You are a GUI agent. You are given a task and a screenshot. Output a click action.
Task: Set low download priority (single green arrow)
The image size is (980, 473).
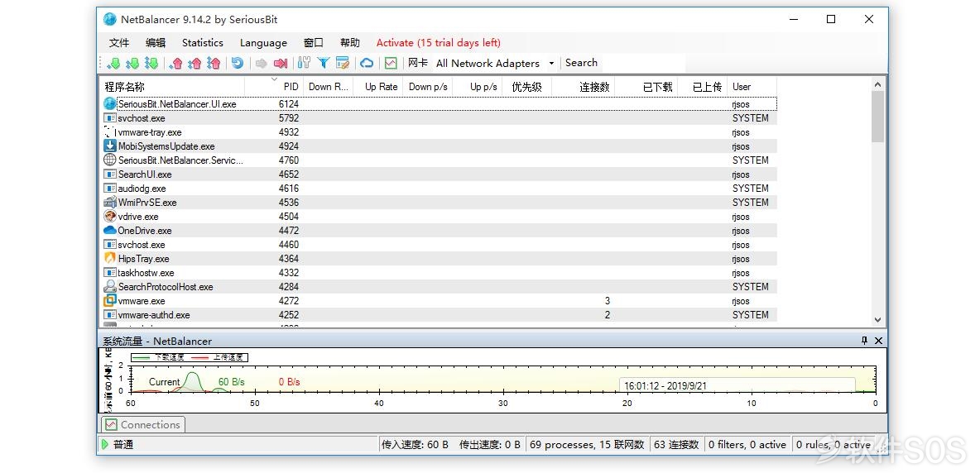[113, 63]
